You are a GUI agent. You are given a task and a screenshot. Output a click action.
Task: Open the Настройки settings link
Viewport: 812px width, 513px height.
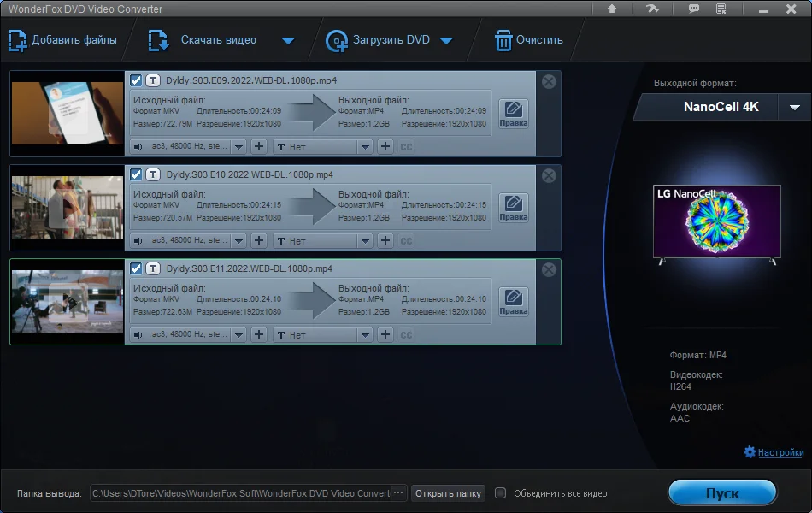point(780,452)
